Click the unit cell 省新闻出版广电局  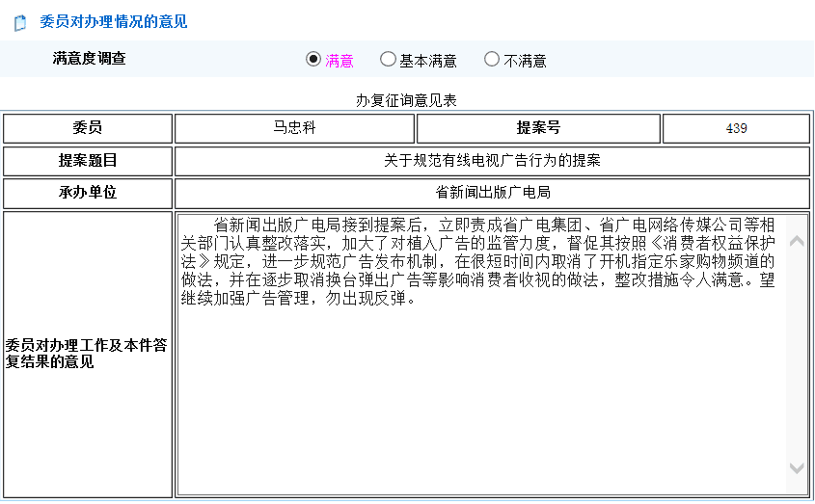[x=492, y=194]
